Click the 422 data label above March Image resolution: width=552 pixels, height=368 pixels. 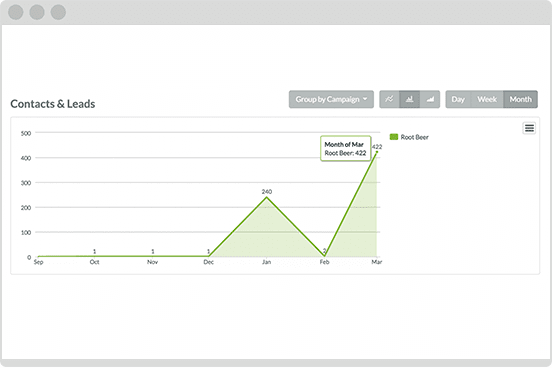pos(377,147)
